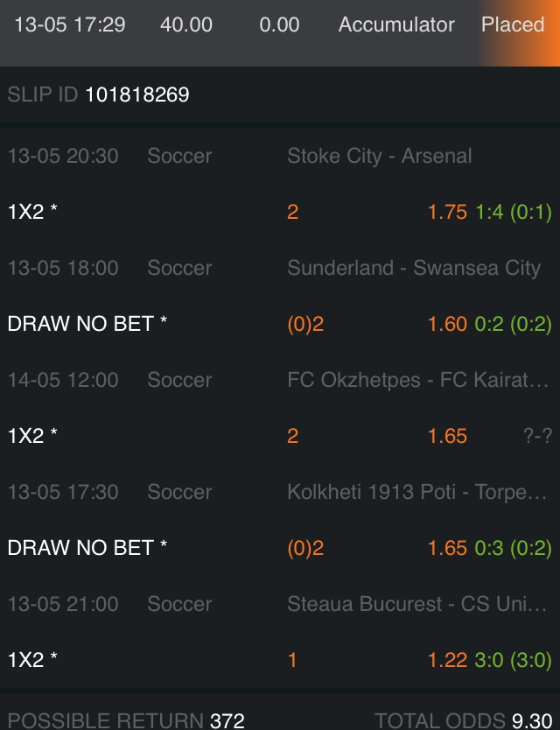
Task: Open the Stoke City - Arsenal match
Action: coord(379,157)
